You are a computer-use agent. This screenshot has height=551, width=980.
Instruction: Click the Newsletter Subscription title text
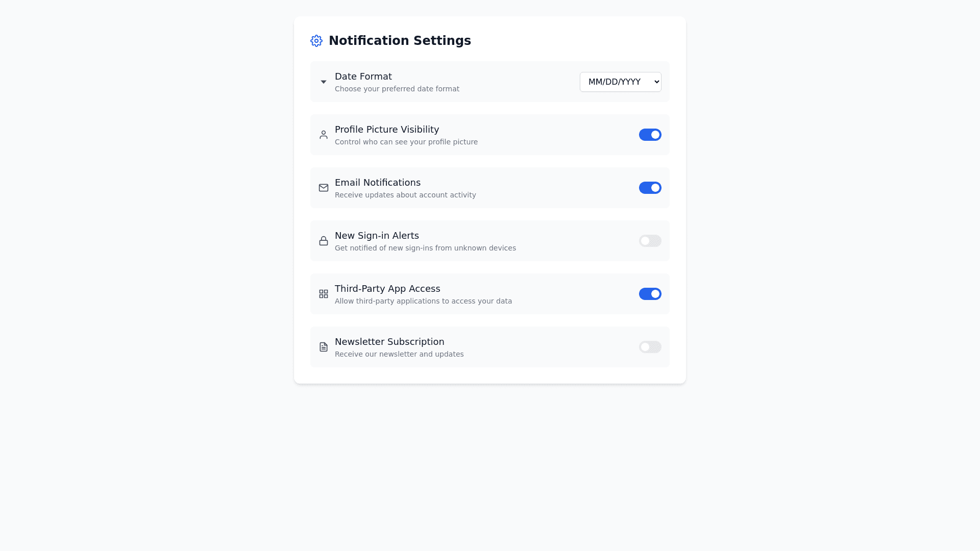[389, 342]
